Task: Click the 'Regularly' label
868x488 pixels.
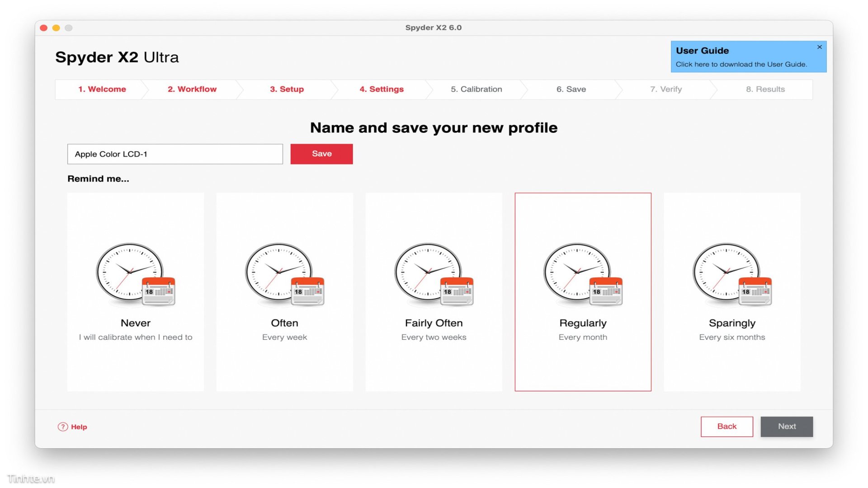Action: (x=583, y=323)
